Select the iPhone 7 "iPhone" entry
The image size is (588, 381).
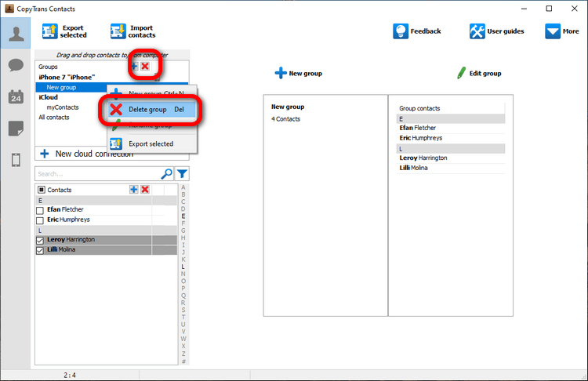[x=67, y=78]
